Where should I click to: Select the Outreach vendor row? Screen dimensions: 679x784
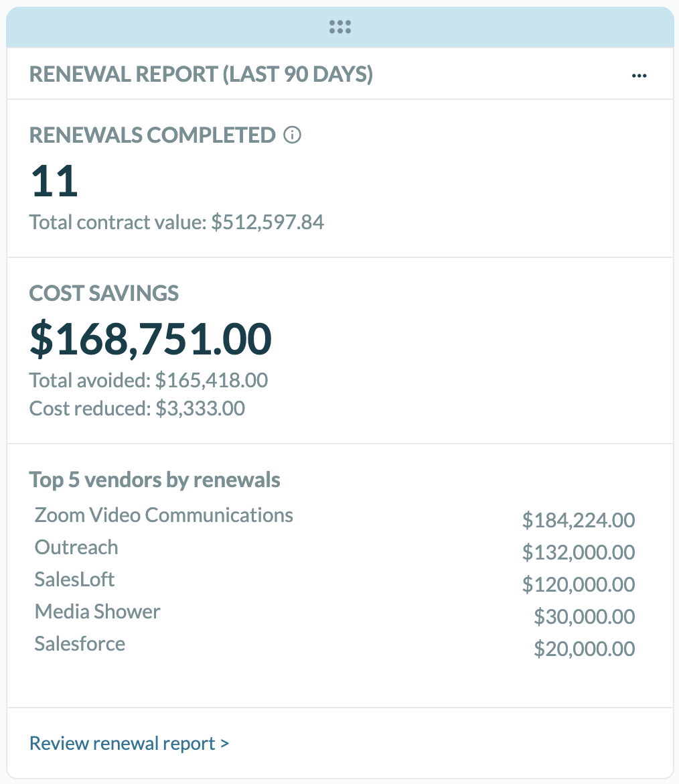tap(76, 547)
